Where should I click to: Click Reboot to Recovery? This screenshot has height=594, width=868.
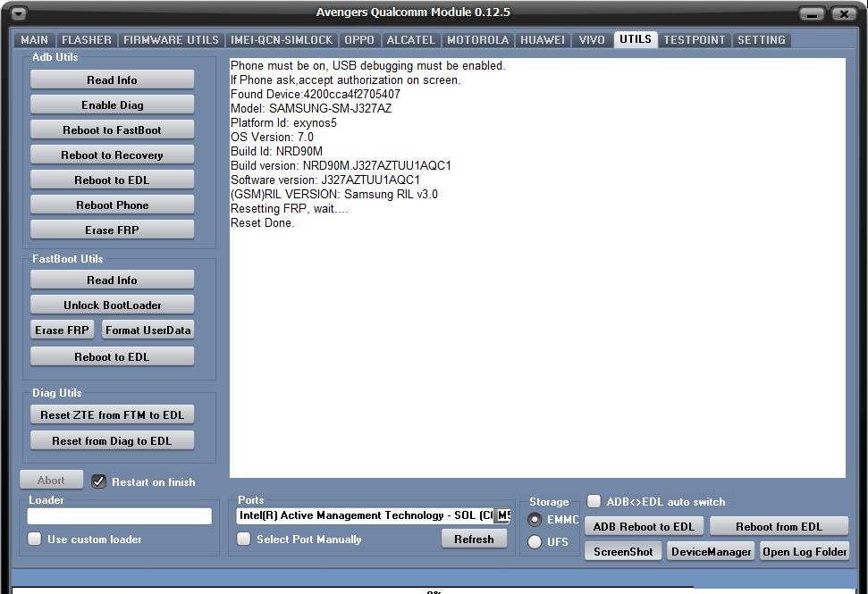coord(112,155)
